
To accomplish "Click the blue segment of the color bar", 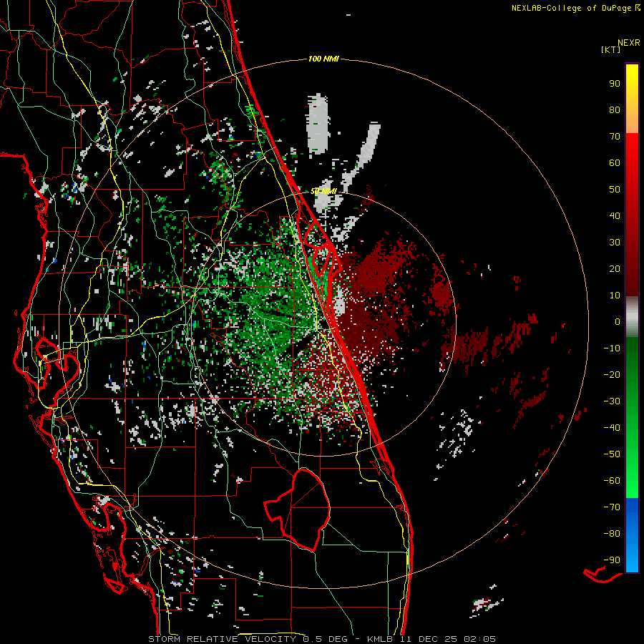I will (x=632, y=535).
